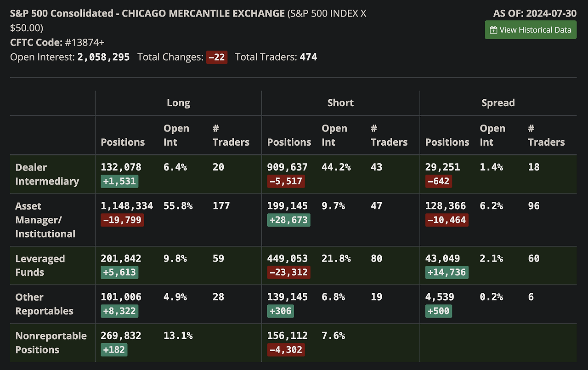Select the 55.8% open interest cell
The image size is (588, 370).
click(x=178, y=205)
